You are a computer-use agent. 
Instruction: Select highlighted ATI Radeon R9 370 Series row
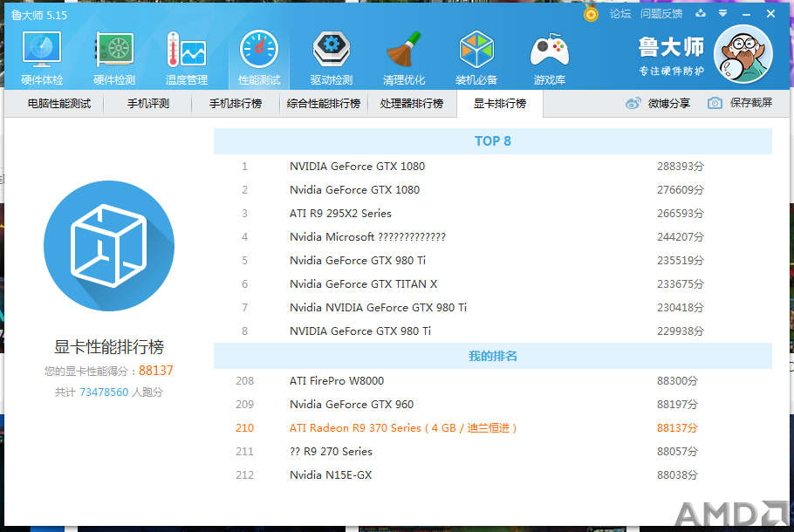493,427
